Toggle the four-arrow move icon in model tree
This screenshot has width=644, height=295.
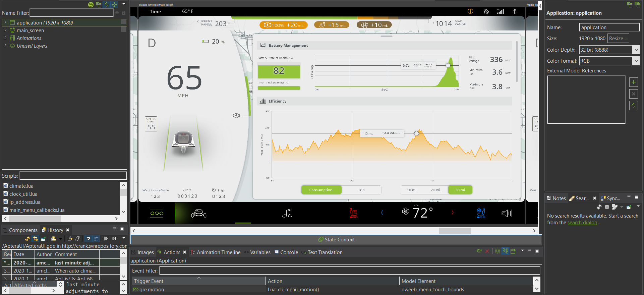click(x=115, y=4)
